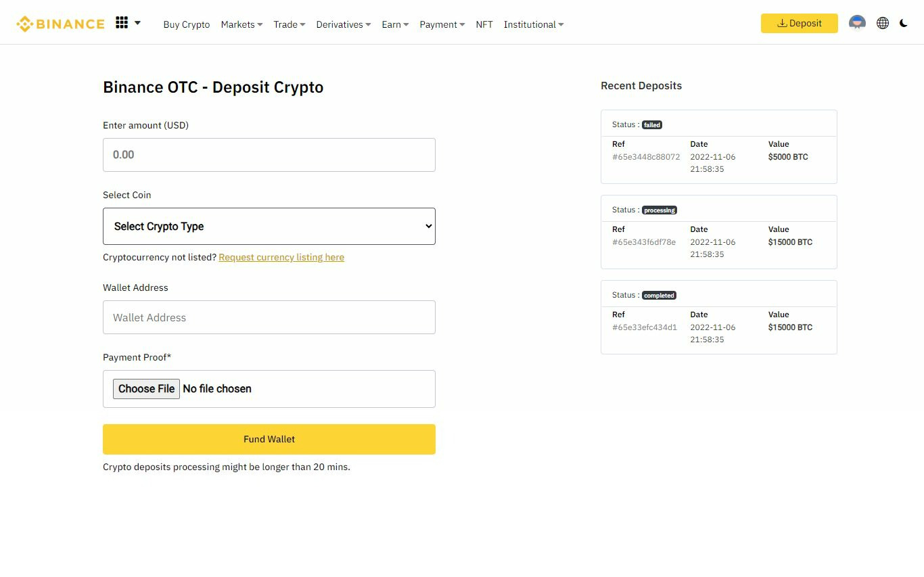Click the Choose File button

point(146,389)
